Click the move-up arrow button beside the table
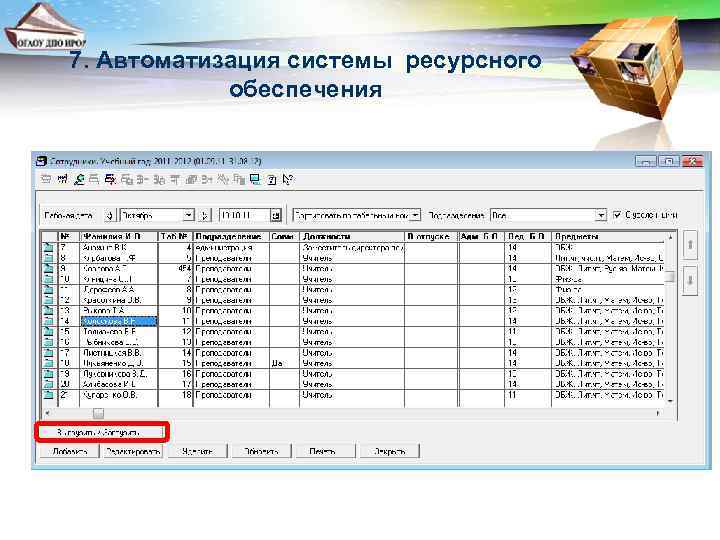The image size is (720, 540). tap(690, 245)
